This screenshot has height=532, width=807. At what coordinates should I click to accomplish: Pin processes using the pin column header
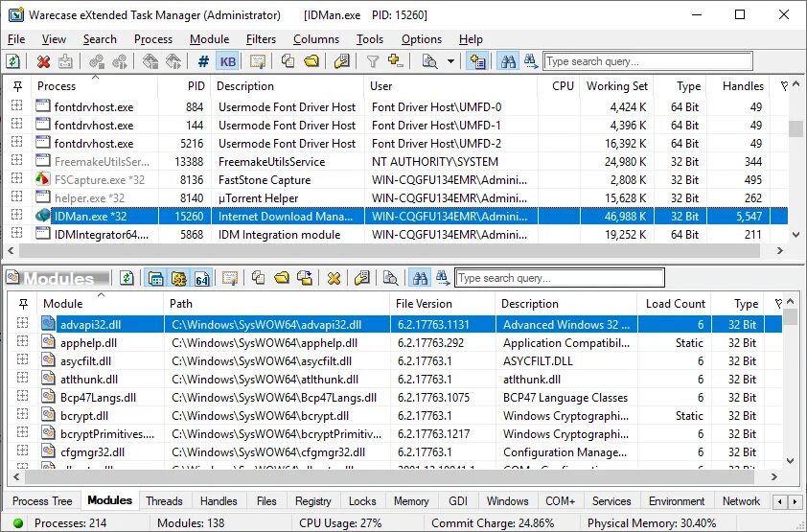pos(17,86)
